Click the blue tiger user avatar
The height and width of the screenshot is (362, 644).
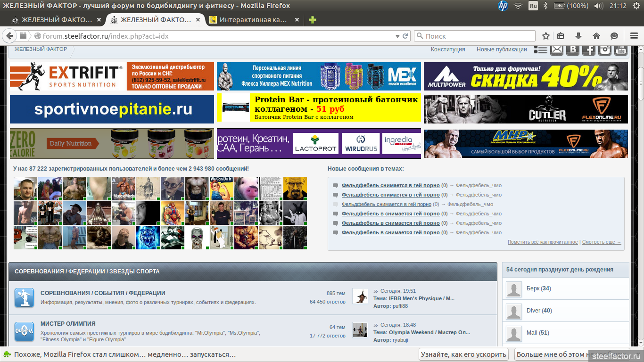[148, 238]
